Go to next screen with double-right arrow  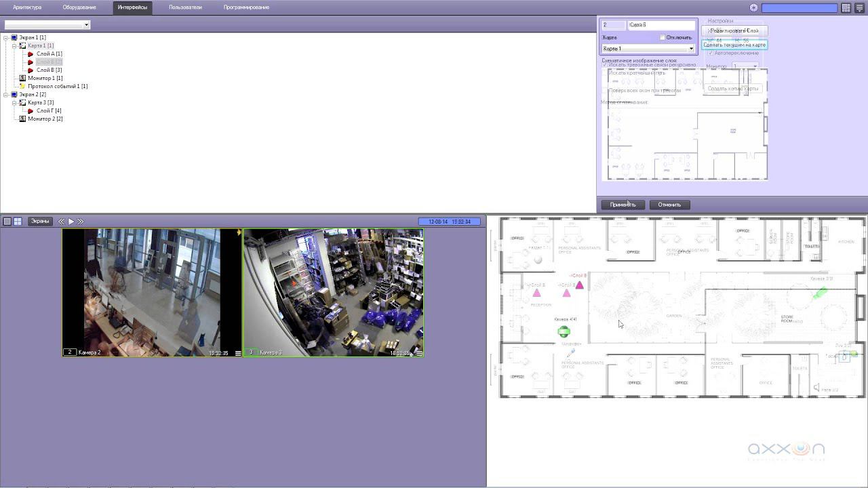(x=81, y=222)
